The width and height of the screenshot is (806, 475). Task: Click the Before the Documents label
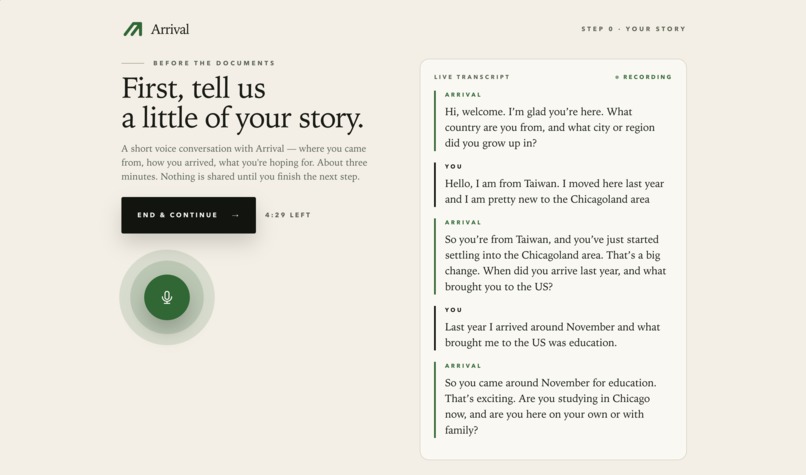coord(214,63)
